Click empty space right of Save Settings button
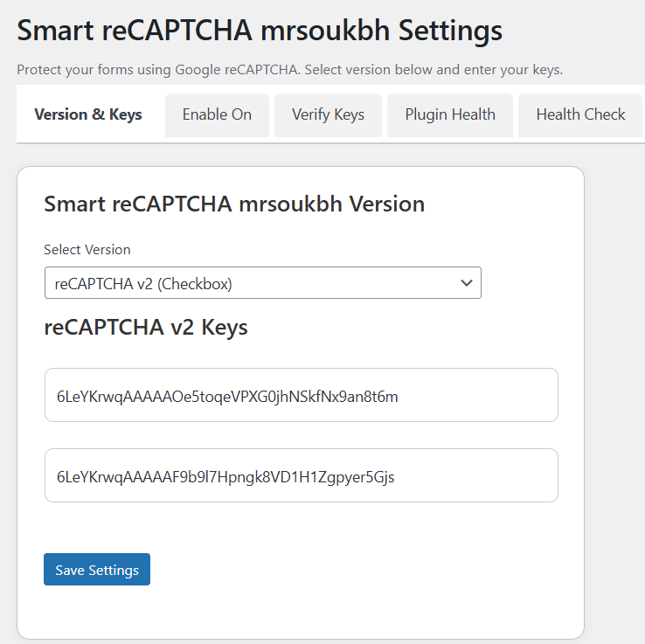Screen dimensions: 645x644 point(350,570)
